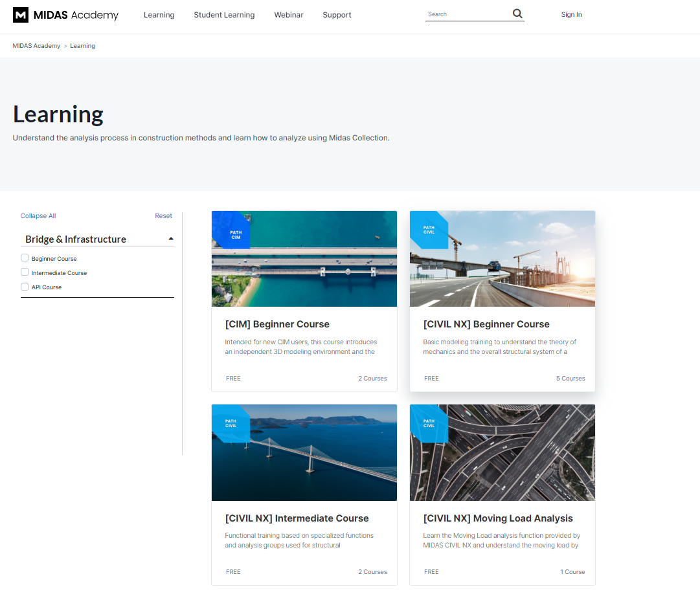Click the FREE label on the CIM Beginner card
Viewport: 700px width, 596px height.
(x=233, y=379)
